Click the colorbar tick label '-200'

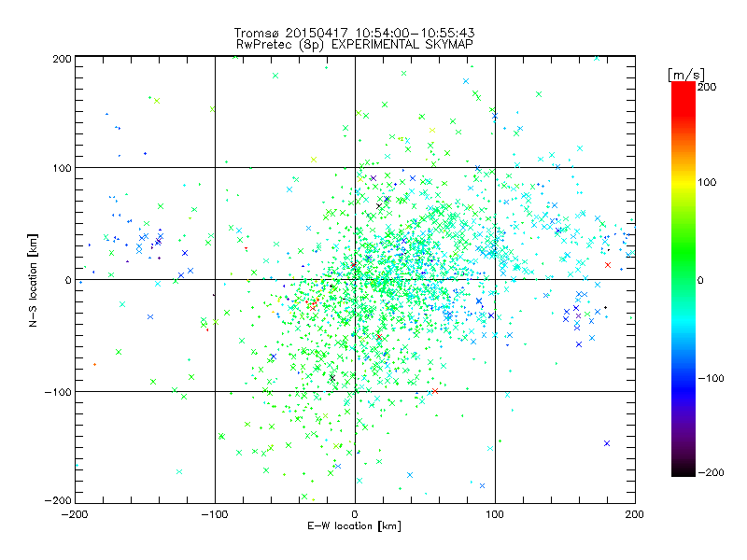click(712, 472)
